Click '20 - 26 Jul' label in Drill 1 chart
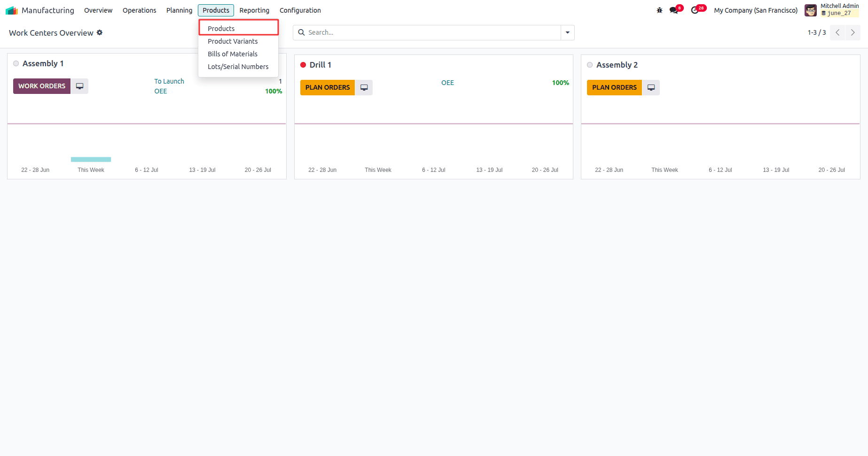This screenshot has width=868, height=456. (x=545, y=170)
